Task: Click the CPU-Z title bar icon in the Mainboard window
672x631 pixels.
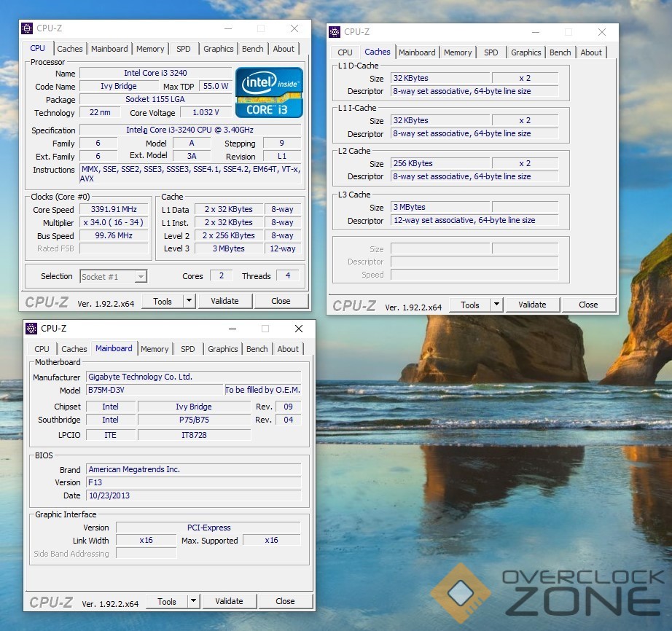Action: (x=31, y=329)
